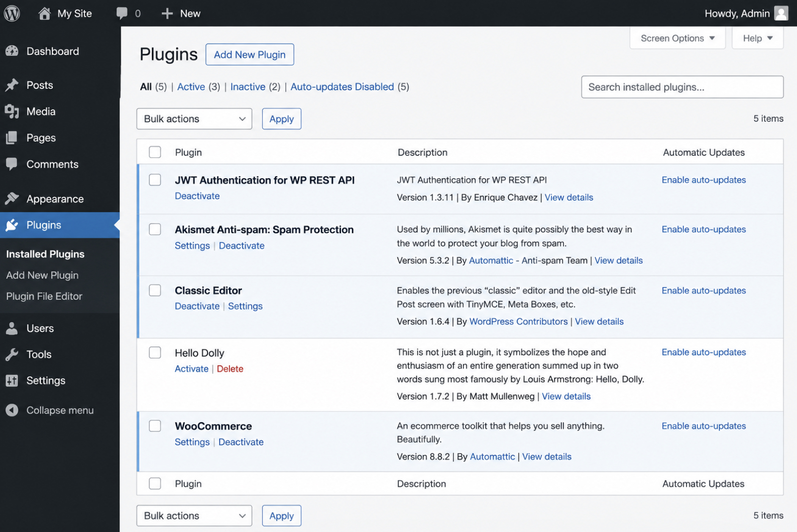Click the My Site home icon
Image resolution: width=797 pixels, height=532 pixels.
44,13
